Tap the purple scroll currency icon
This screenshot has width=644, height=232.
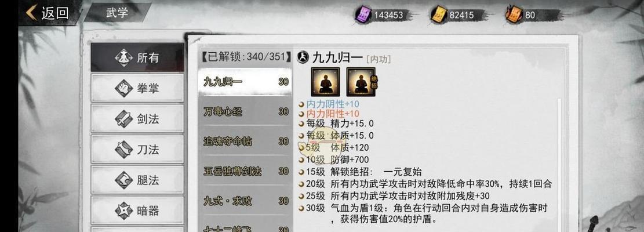[x=363, y=14]
